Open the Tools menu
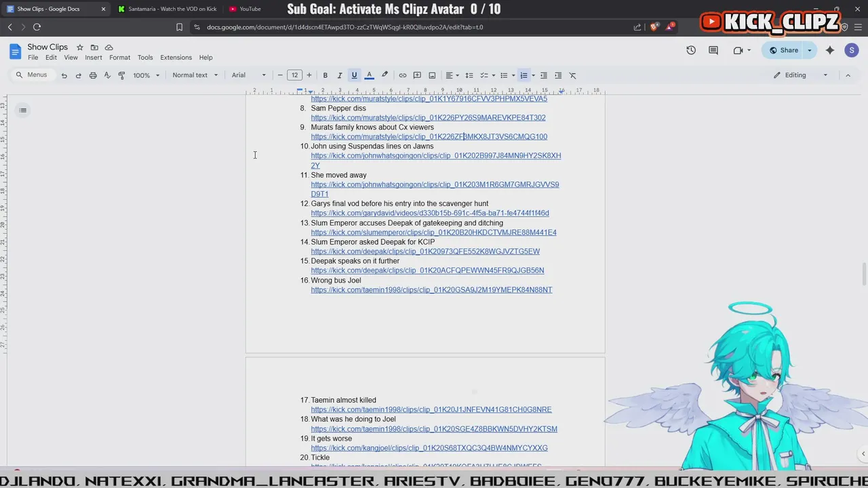 [145, 58]
